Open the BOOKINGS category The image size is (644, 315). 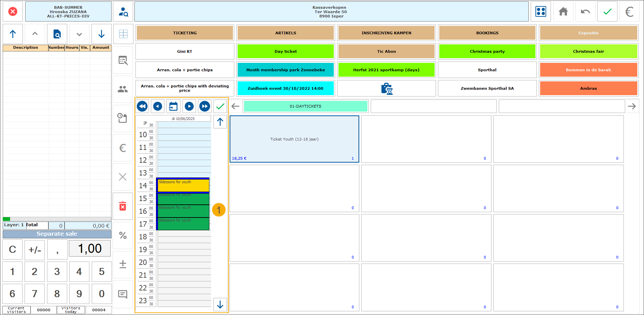(x=487, y=33)
